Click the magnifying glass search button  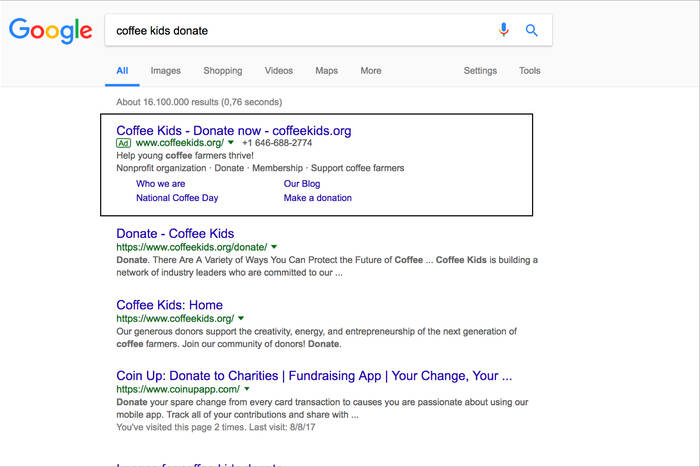pos(532,31)
